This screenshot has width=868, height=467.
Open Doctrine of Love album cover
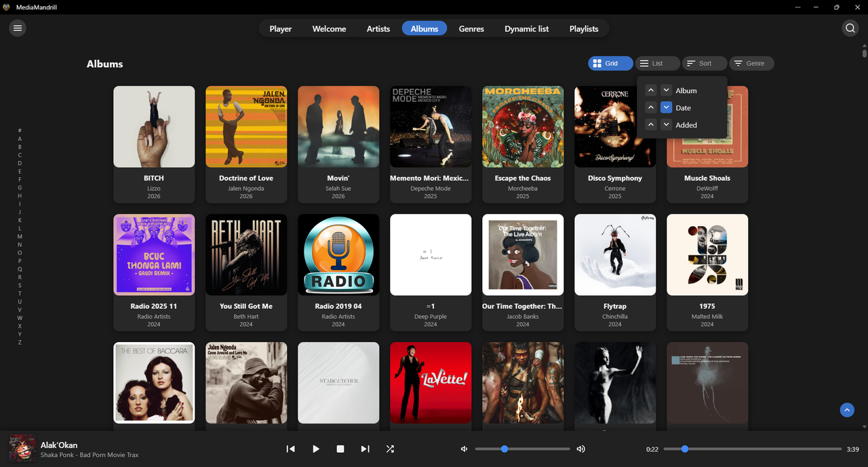point(246,126)
